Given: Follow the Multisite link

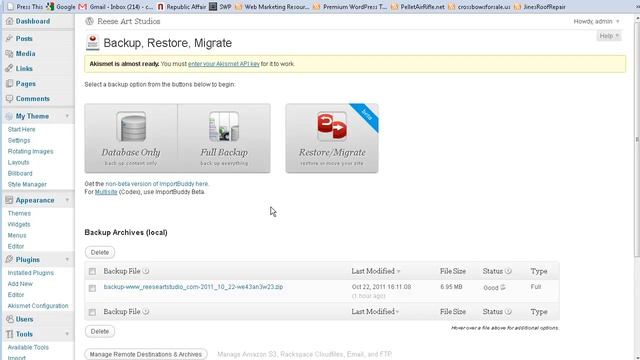Looking at the screenshot, I should (x=106, y=192).
